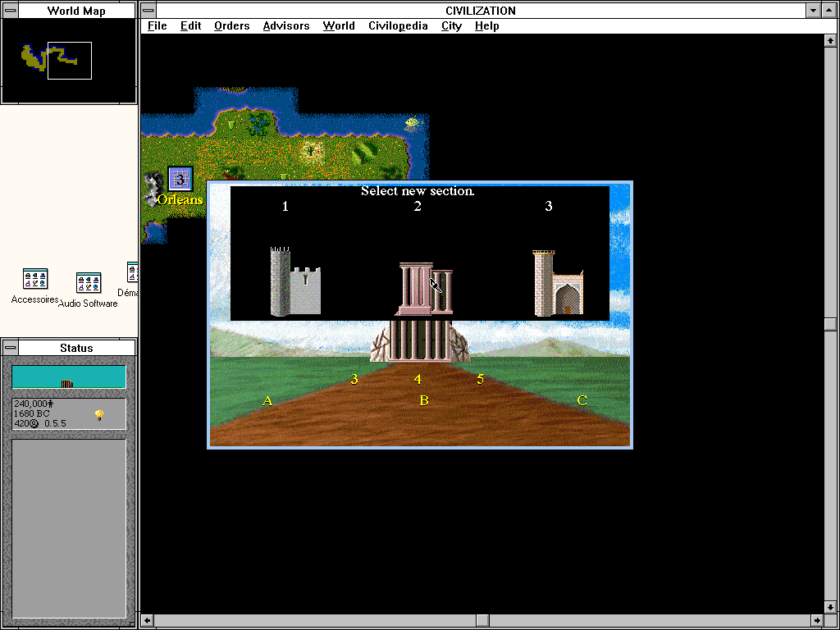Screen dimensions: 840x630
Task: Click palace position C on the lawn
Action: [582, 400]
